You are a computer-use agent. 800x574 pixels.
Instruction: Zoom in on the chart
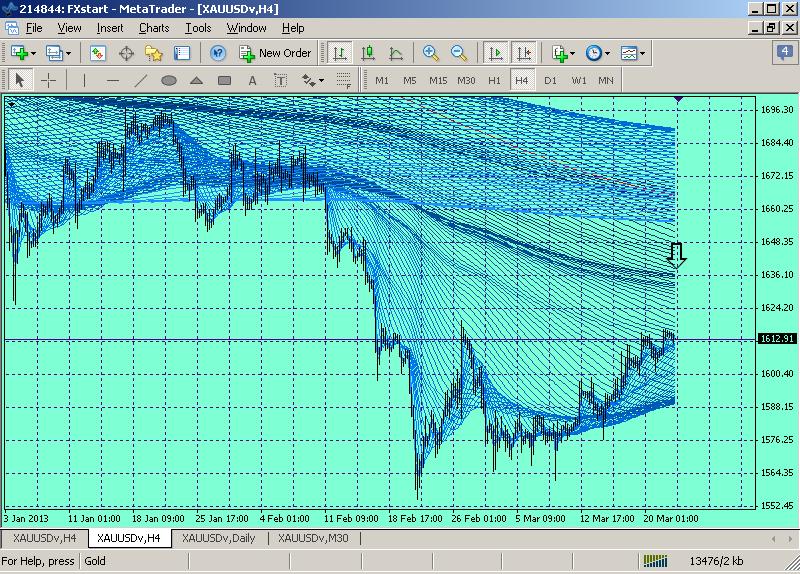tap(431, 53)
